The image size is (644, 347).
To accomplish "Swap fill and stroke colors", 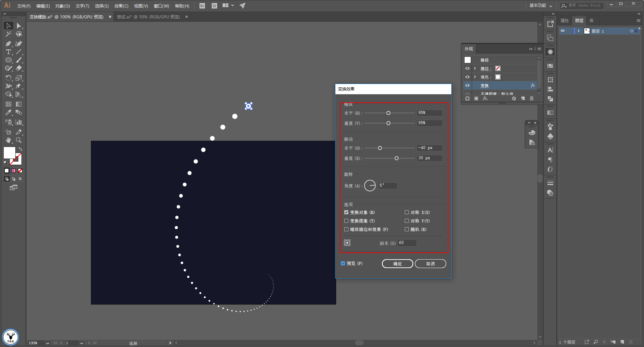I will click(x=20, y=149).
